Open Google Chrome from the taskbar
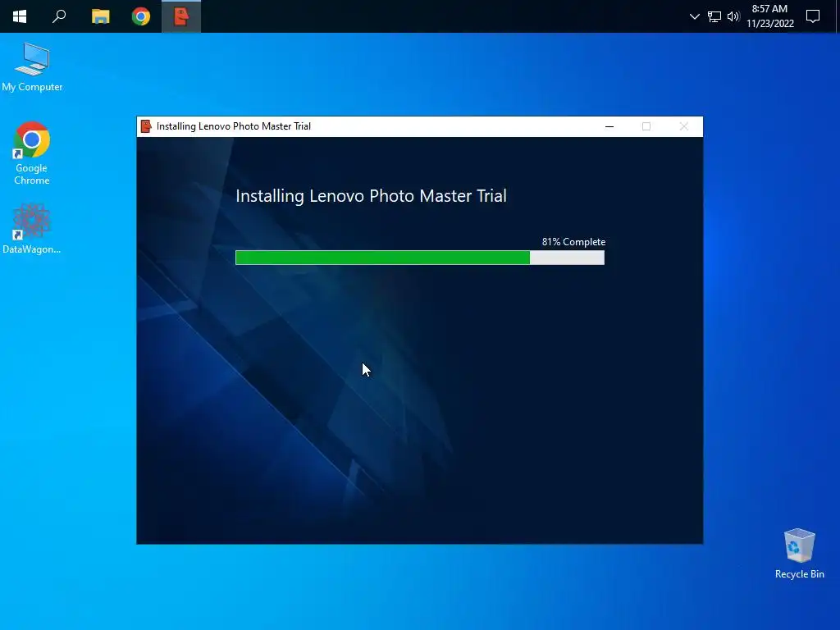The image size is (840, 630). pyautogui.click(x=141, y=16)
